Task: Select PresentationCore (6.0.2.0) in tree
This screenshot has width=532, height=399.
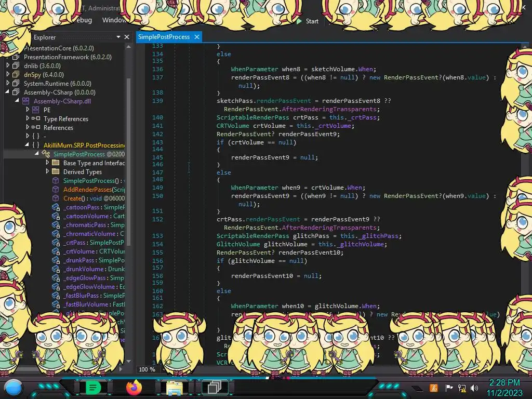Action: pos(59,48)
